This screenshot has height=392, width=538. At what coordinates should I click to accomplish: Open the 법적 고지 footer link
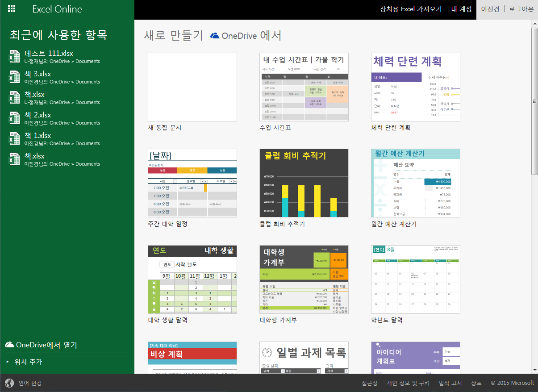coord(450,383)
